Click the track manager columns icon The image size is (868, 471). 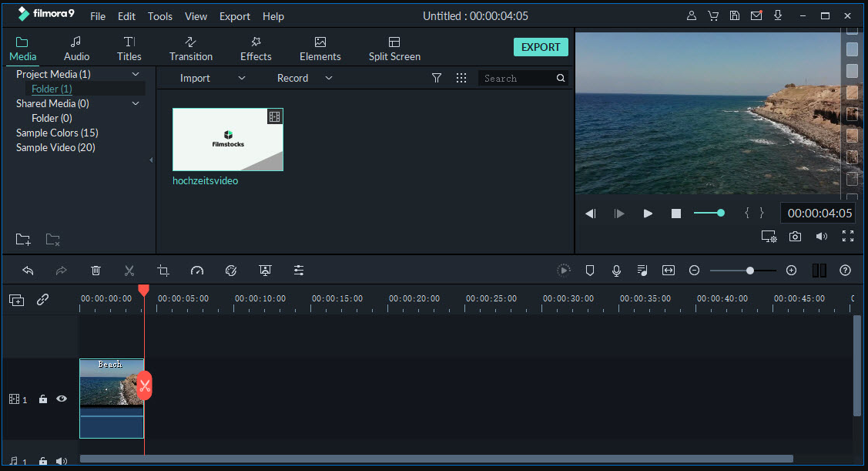pos(819,271)
